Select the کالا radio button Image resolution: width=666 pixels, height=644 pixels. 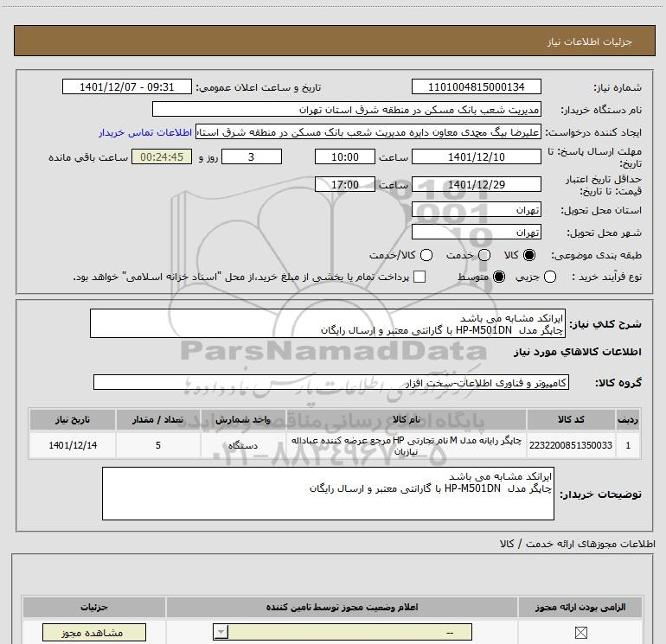click(x=529, y=255)
